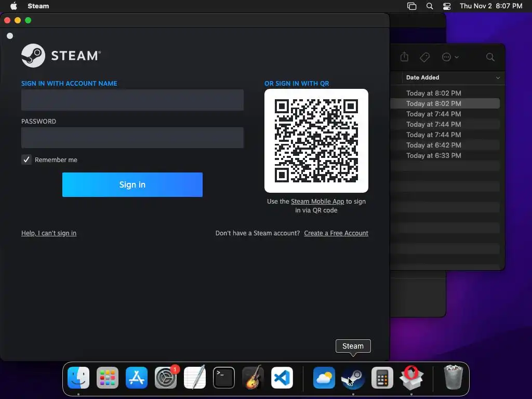Click the Stage Manager icon in menu bar
This screenshot has width=532, height=399.
point(411,6)
